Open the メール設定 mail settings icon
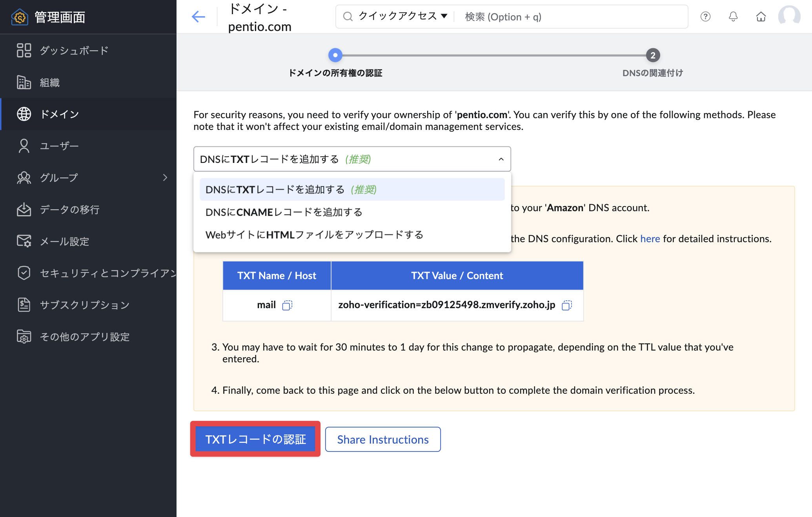The width and height of the screenshot is (812, 517). (x=24, y=241)
